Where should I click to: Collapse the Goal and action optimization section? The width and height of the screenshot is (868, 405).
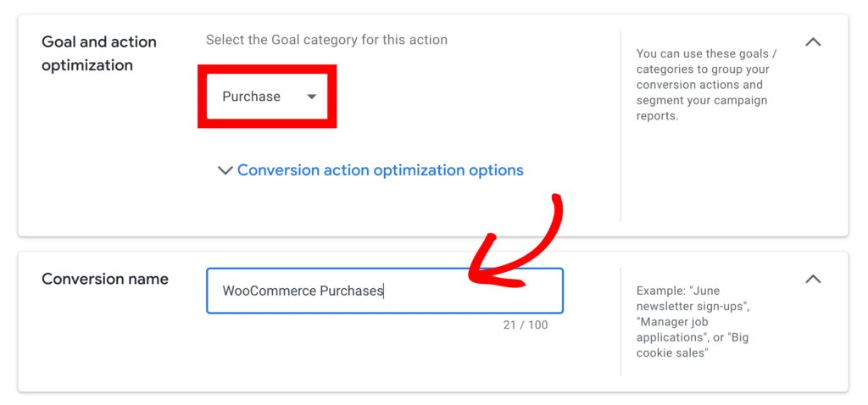[813, 42]
